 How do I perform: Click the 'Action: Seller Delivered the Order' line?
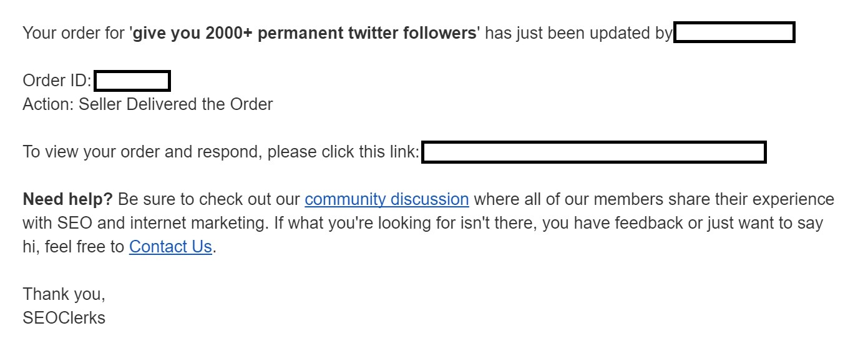pos(148,104)
